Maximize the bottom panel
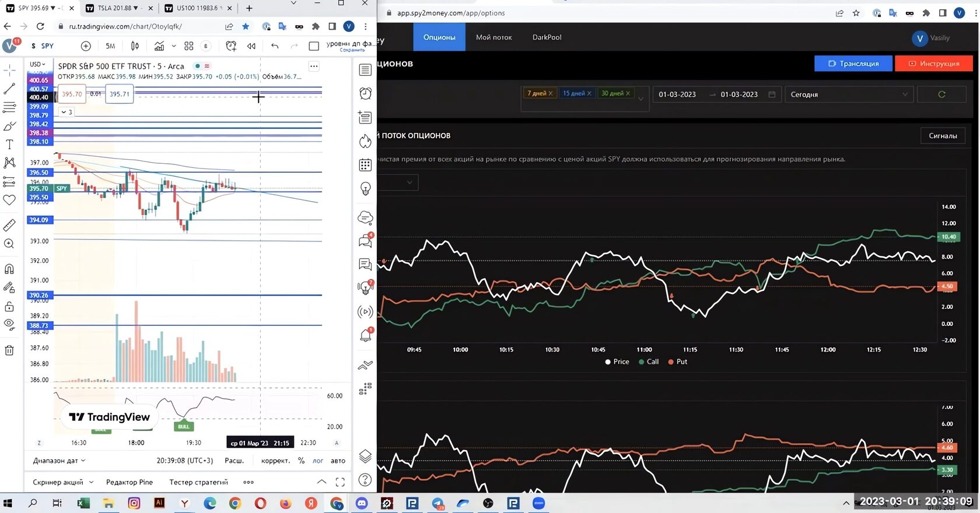This screenshot has height=513, width=980. pyautogui.click(x=340, y=482)
